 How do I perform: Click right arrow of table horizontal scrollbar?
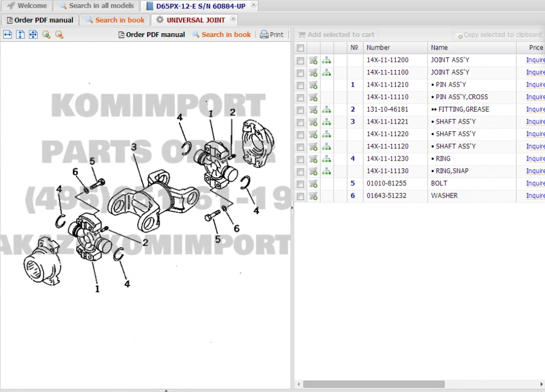coord(541,384)
